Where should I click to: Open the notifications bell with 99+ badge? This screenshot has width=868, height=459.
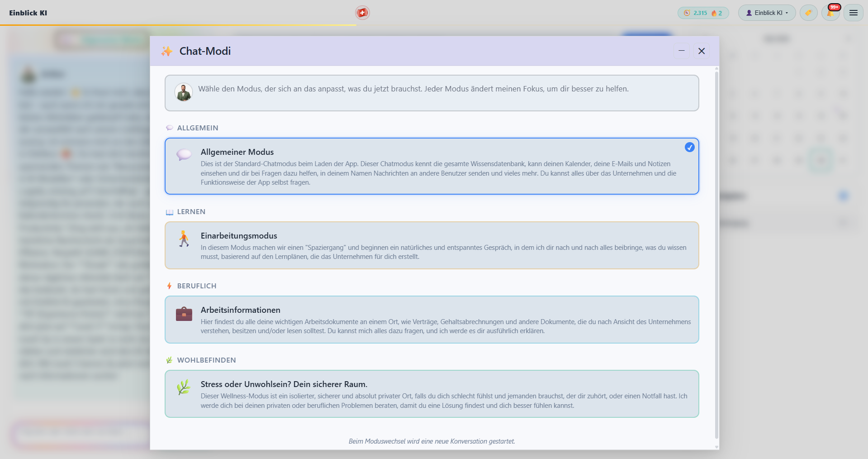[831, 12]
